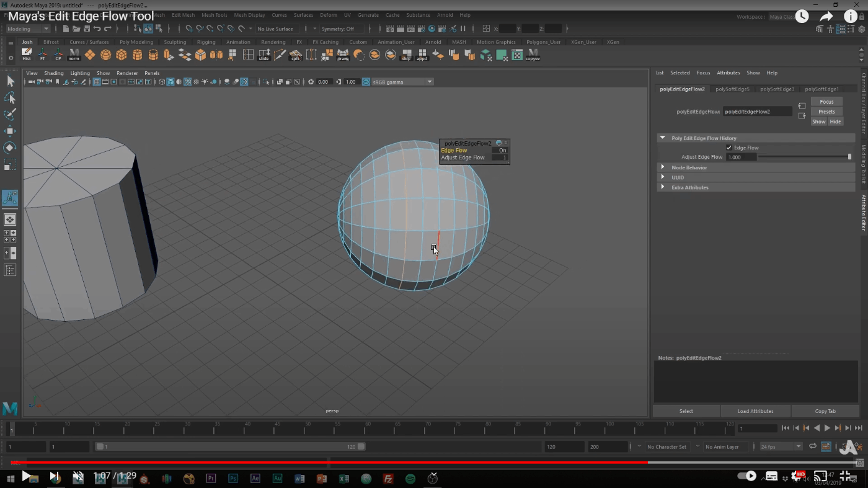Click the chip shelf icon
Screen dimensions: 868x488
406,55
